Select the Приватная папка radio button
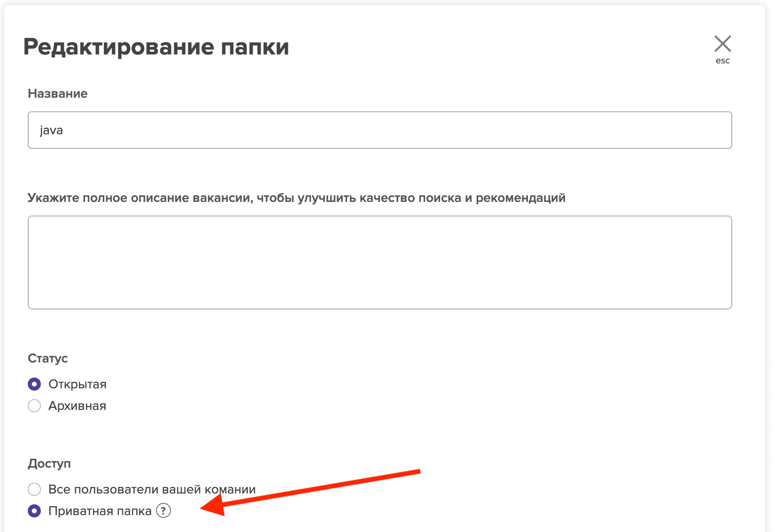 [x=34, y=511]
